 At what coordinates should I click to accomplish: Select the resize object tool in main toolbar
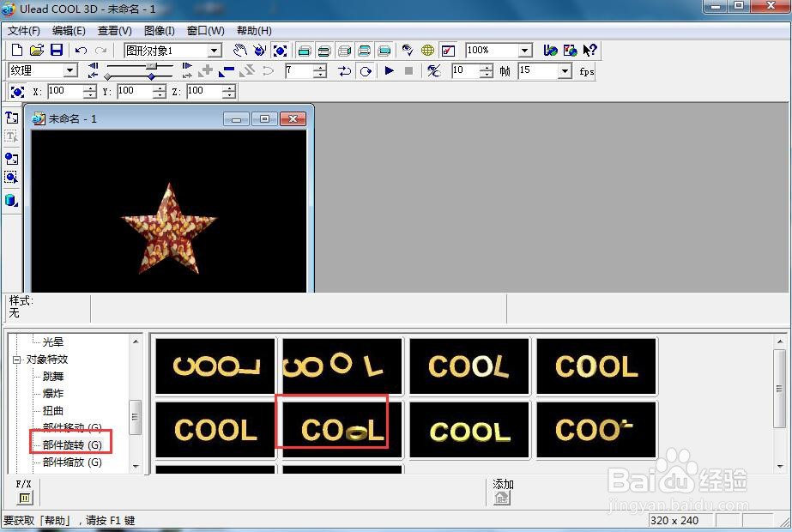[280, 50]
